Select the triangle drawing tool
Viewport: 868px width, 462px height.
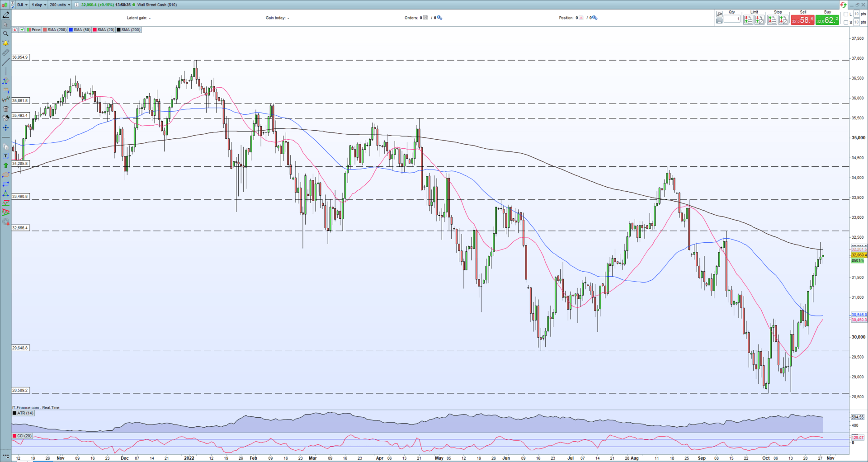click(6, 193)
